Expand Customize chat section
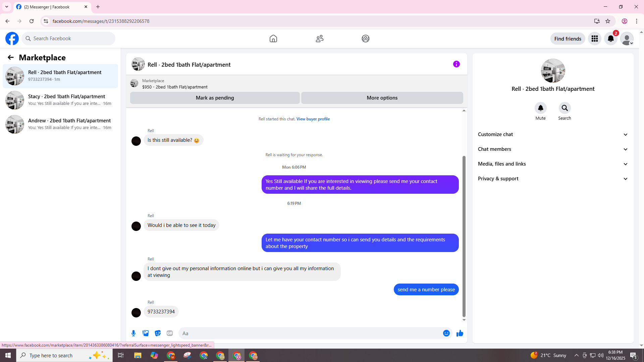Image resolution: width=644 pixels, height=362 pixels. 553,134
